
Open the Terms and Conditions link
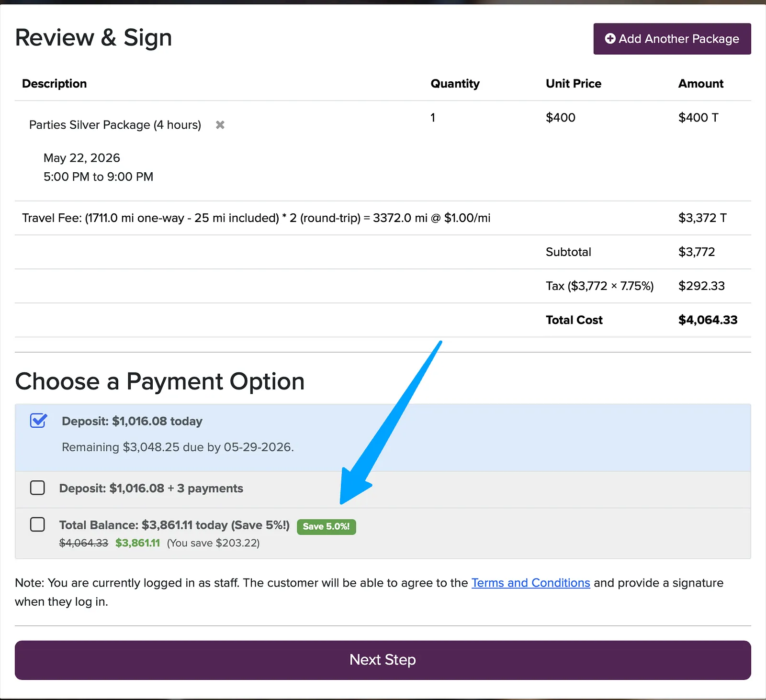click(530, 583)
